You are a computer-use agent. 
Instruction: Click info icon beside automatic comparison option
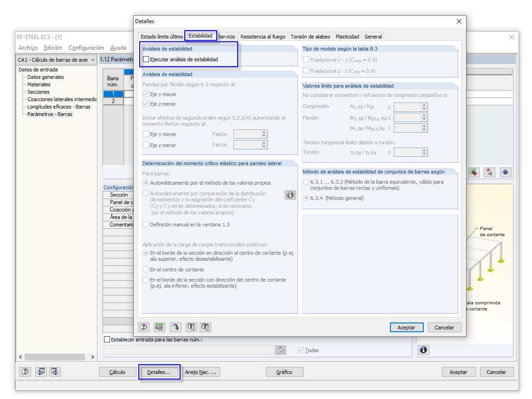(x=290, y=195)
